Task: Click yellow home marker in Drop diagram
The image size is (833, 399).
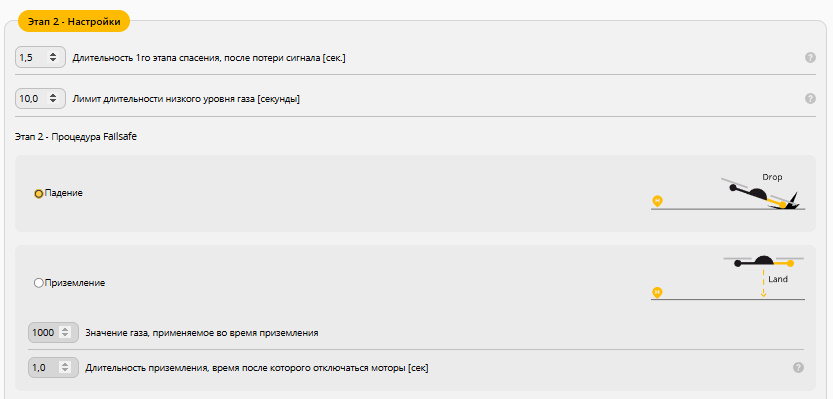Action: click(658, 201)
